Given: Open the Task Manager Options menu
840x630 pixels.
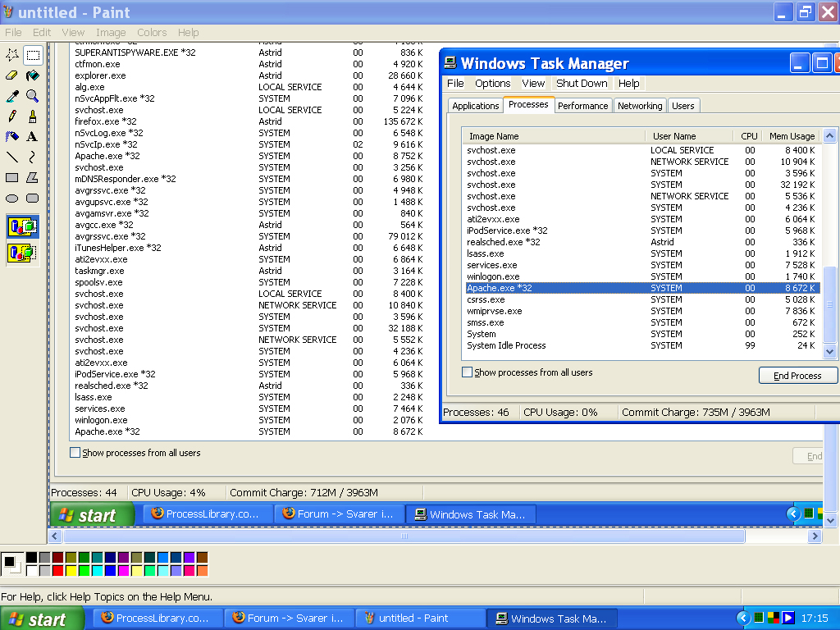Looking at the screenshot, I should tap(492, 84).
